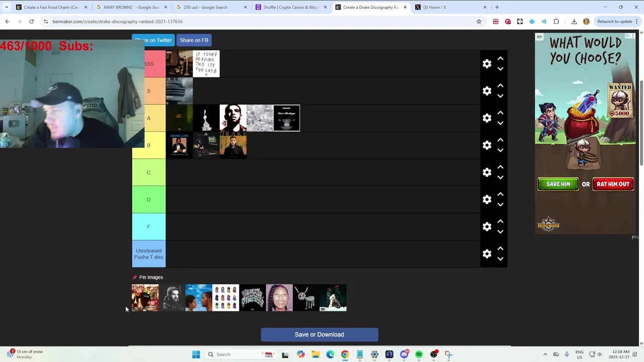Viewport: 644px width, 362px height.
Task: Move the C tier row down
Action: [500, 177]
